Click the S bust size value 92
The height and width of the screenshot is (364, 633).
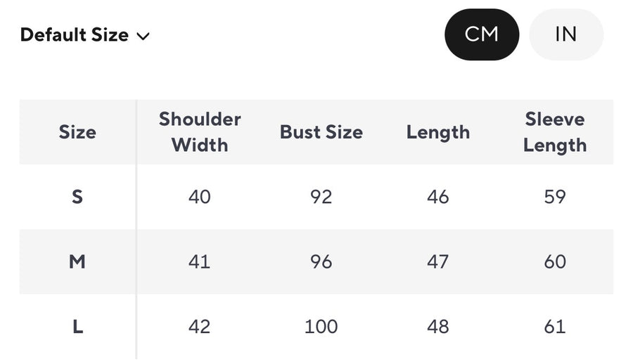[x=321, y=197]
